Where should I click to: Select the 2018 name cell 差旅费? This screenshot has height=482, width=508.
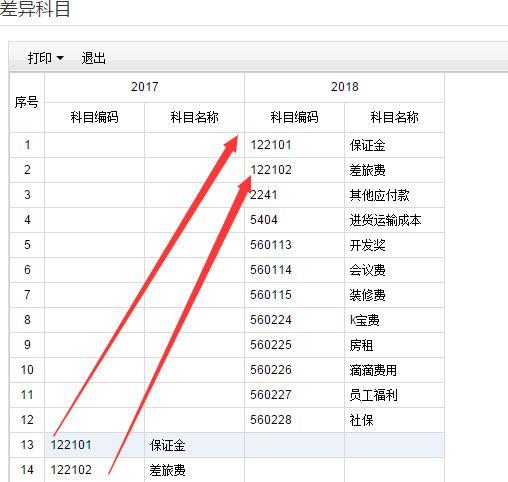click(x=394, y=170)
